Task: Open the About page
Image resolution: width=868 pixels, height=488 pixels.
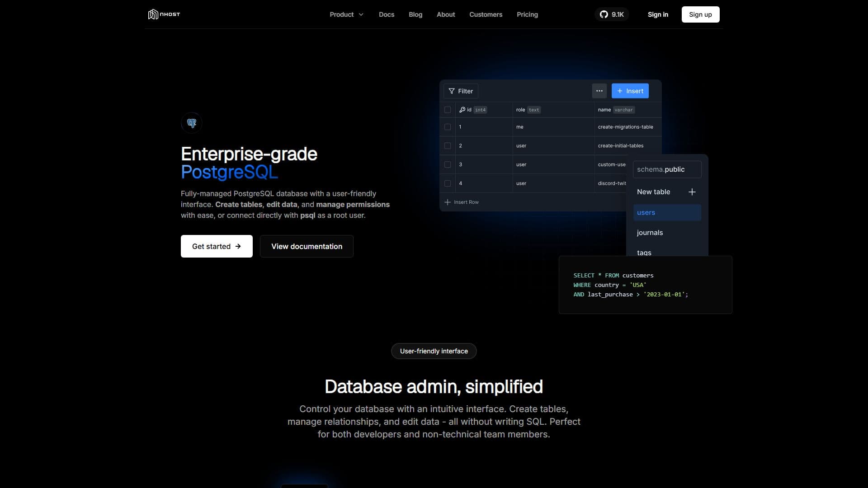Action: (x=446, y=14)
